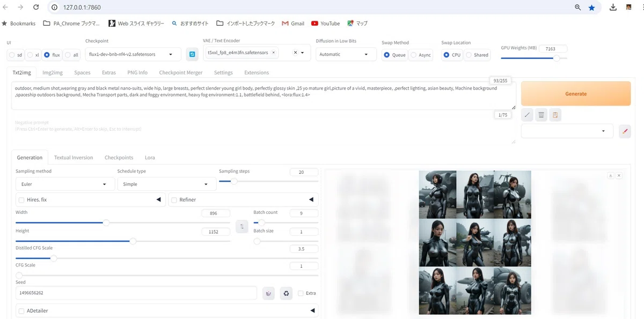
Task: Click the browser back arrow
Action: point(5,8)
